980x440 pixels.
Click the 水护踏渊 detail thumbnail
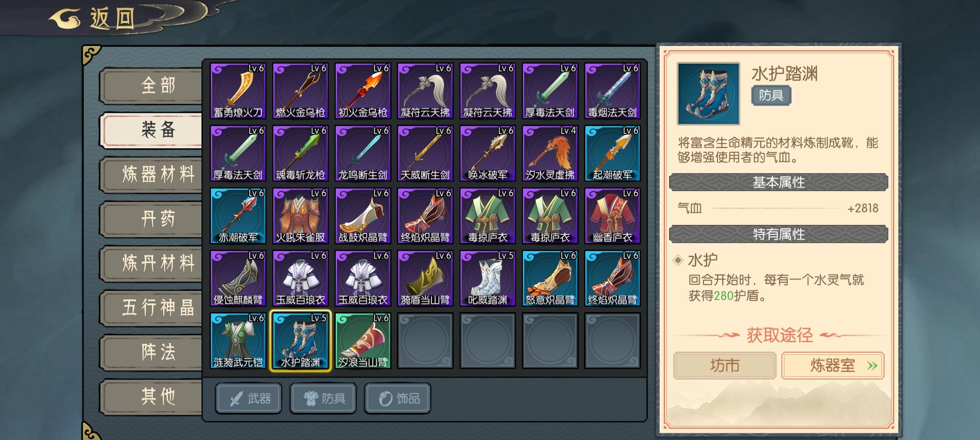click(x=708, y=93)
